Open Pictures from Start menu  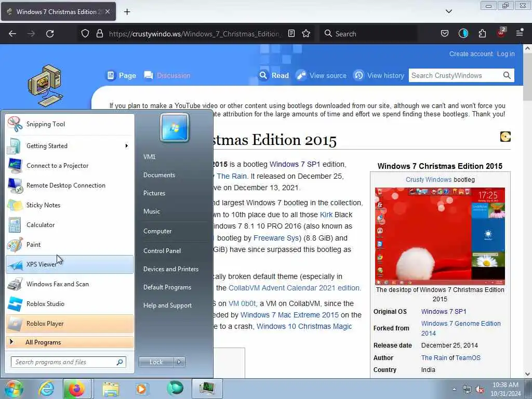154,193
